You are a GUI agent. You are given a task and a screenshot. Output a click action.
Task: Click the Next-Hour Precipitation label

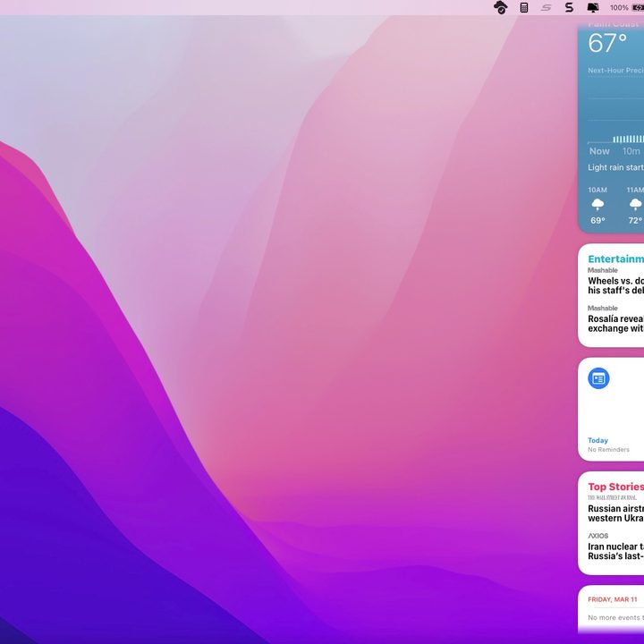click(615, 71)
